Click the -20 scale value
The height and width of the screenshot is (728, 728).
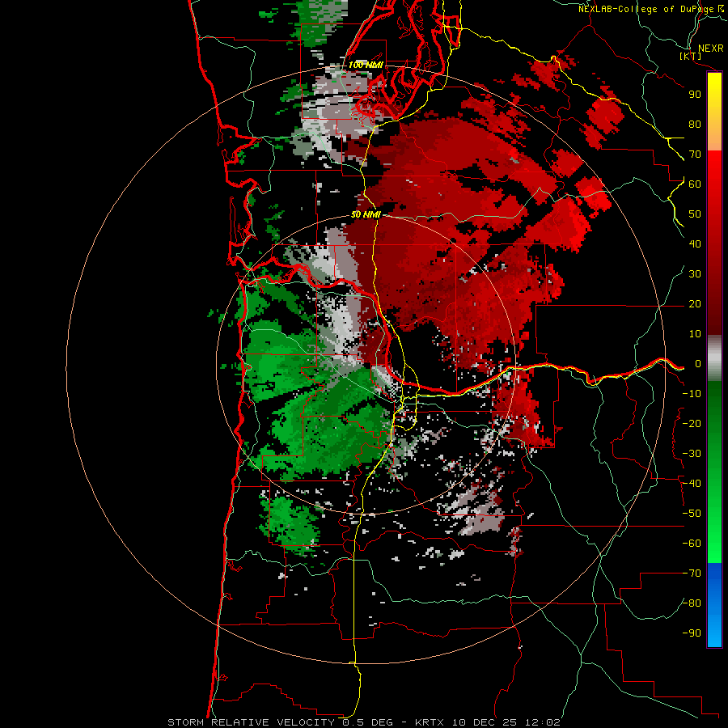[x=692, y=424]
